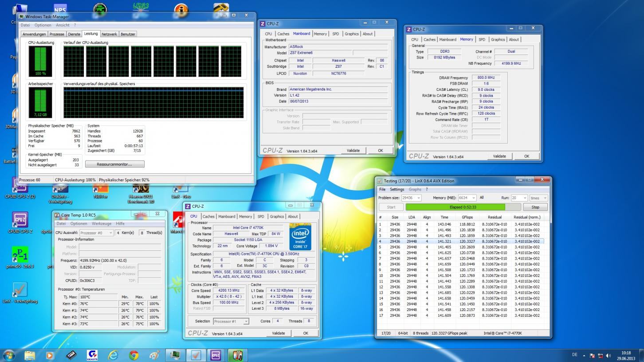Expand the Problem size dropdown in LinX
Screen dimensions: 644x362
pos(417,198)
